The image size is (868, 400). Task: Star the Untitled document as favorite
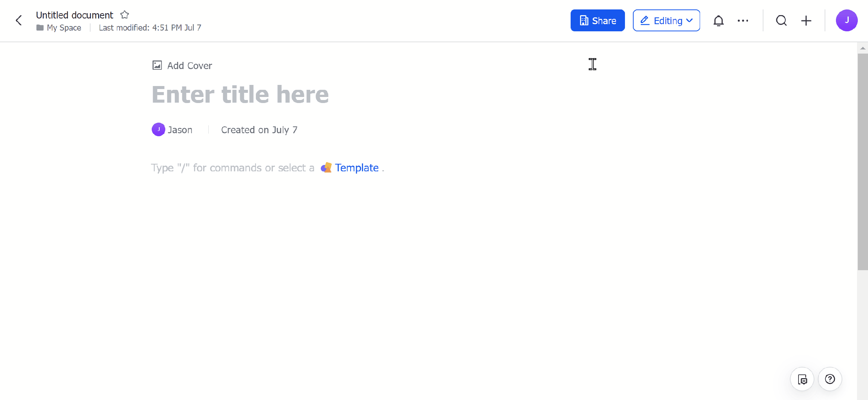(125, 14)
